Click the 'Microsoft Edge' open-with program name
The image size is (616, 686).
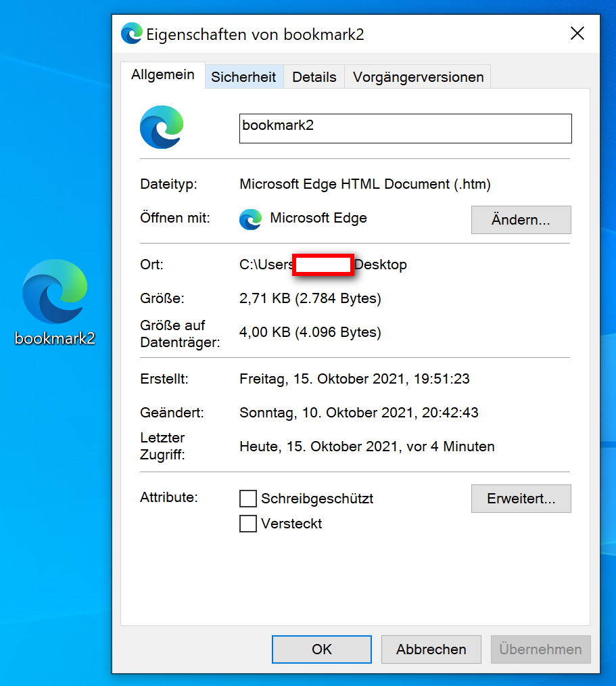pyautogui.click(x=318, y=218)
